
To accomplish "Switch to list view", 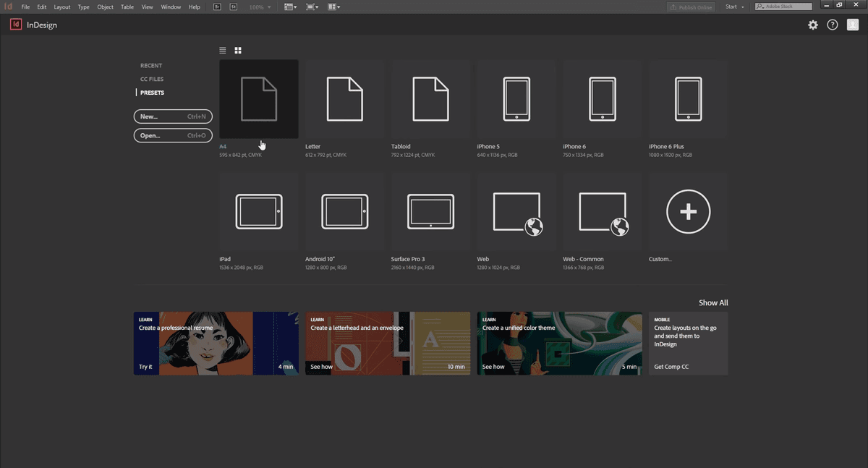I will (x=223, y=51).
